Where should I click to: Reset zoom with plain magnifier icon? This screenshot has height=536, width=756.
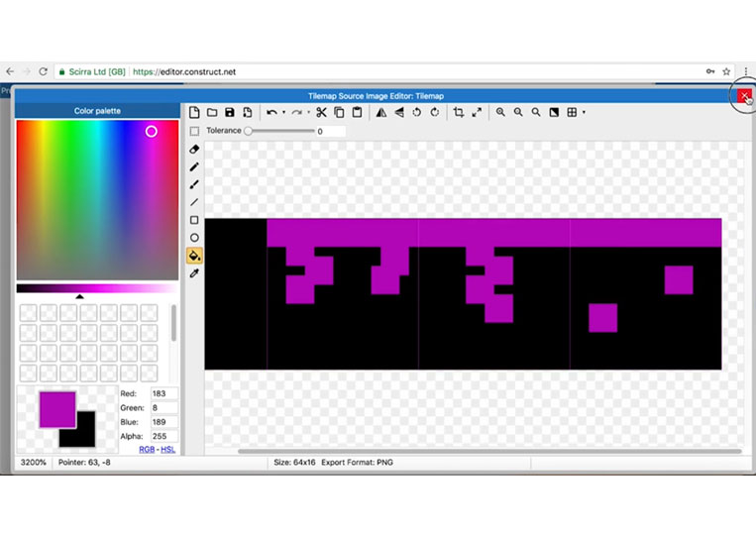point(536,112)
